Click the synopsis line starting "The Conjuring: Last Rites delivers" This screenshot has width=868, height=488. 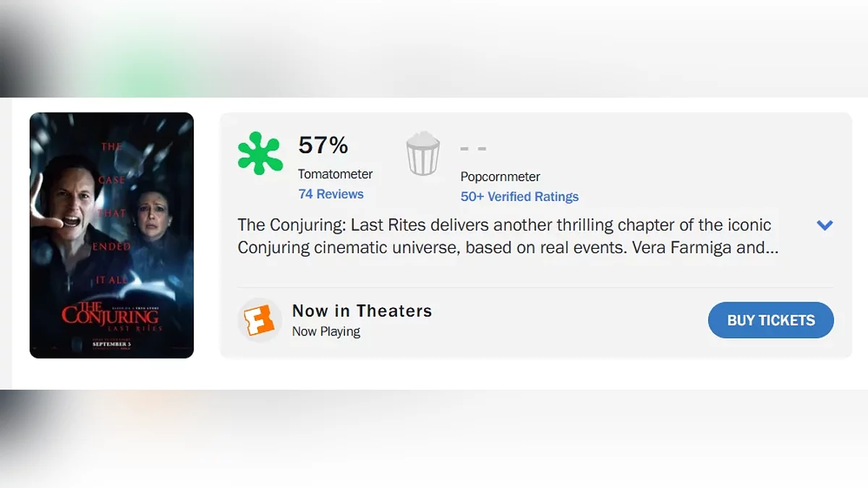[504, 225]
